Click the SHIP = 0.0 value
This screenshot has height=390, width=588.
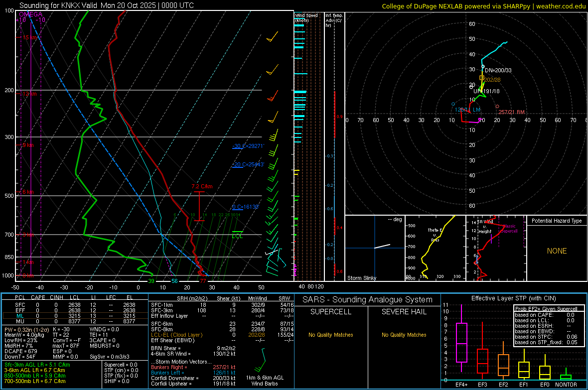click(117, 381)
